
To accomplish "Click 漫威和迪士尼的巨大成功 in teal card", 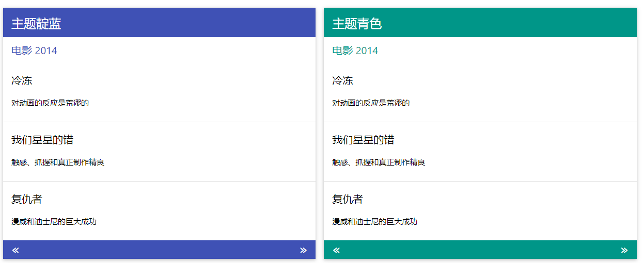I will click(x=374, y=222).
